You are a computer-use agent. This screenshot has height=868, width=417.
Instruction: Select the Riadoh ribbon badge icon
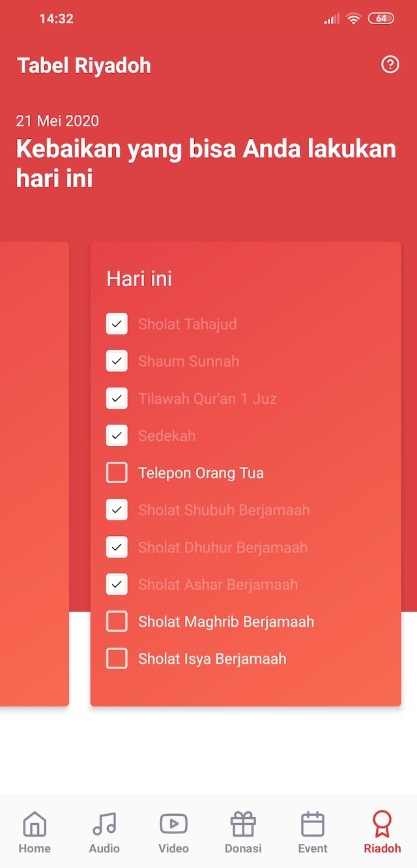[382, 825]
